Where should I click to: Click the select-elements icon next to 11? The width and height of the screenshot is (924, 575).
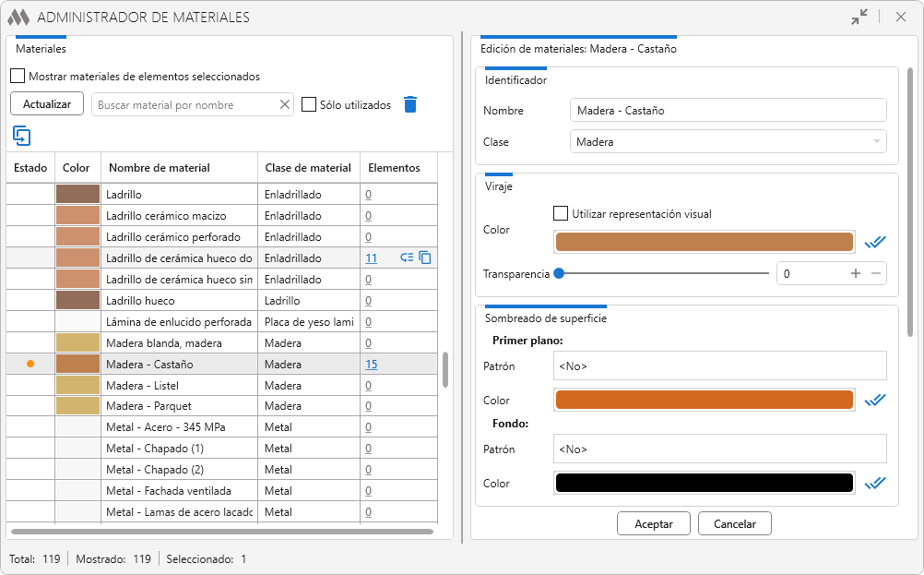click(x=407, y=258)
